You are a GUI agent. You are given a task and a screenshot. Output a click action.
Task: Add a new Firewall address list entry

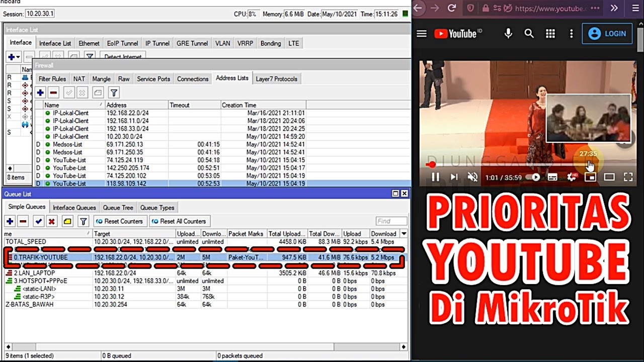(x=41, y=93)
